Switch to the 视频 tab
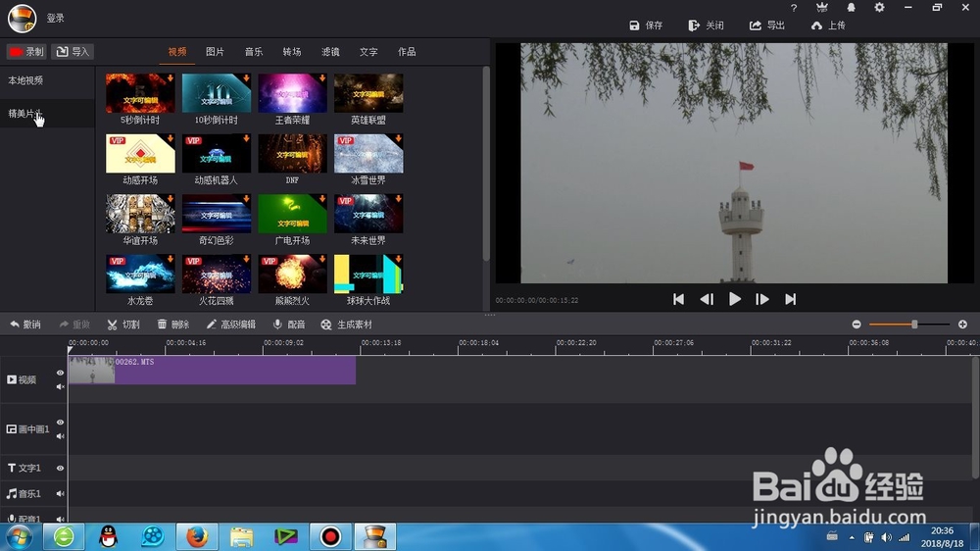This screenshot has height=551, width=980. click(176, 52)
